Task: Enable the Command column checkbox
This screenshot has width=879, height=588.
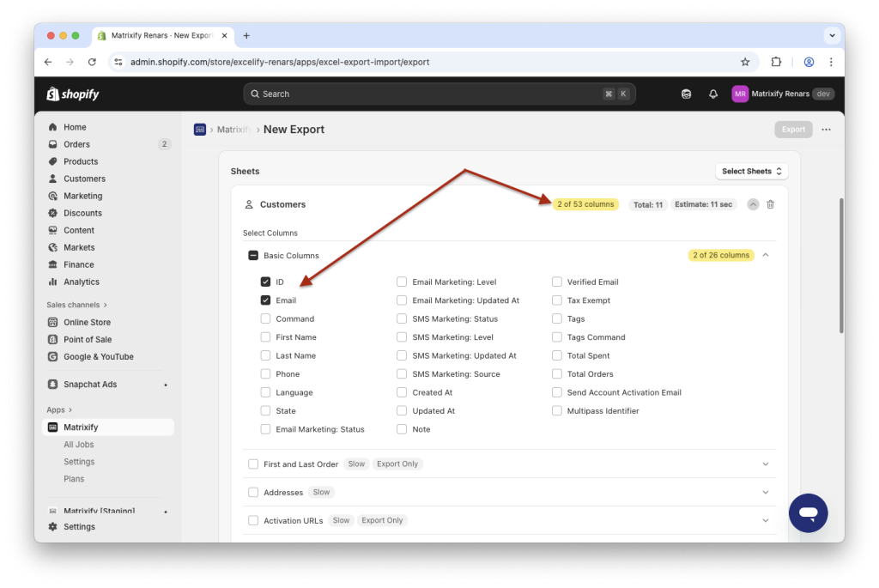Action: 266,318
